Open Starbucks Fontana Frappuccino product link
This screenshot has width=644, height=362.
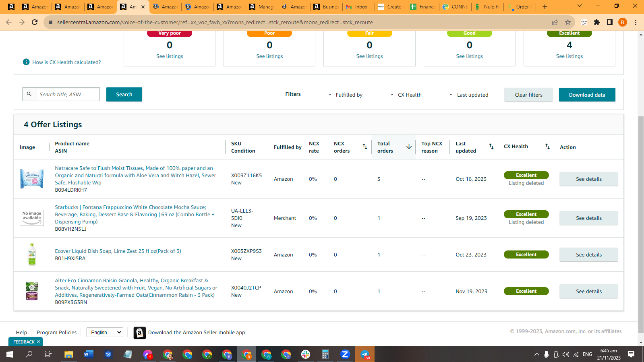135,215
